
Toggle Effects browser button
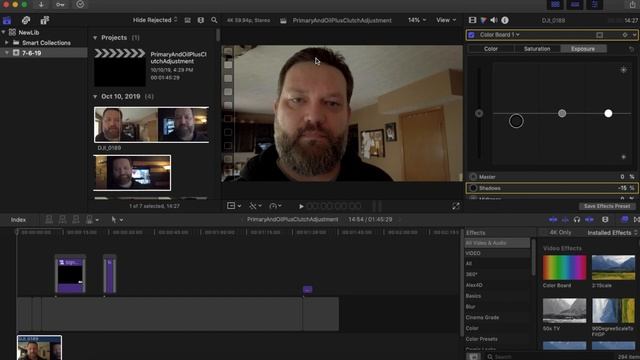pos(624,220)
